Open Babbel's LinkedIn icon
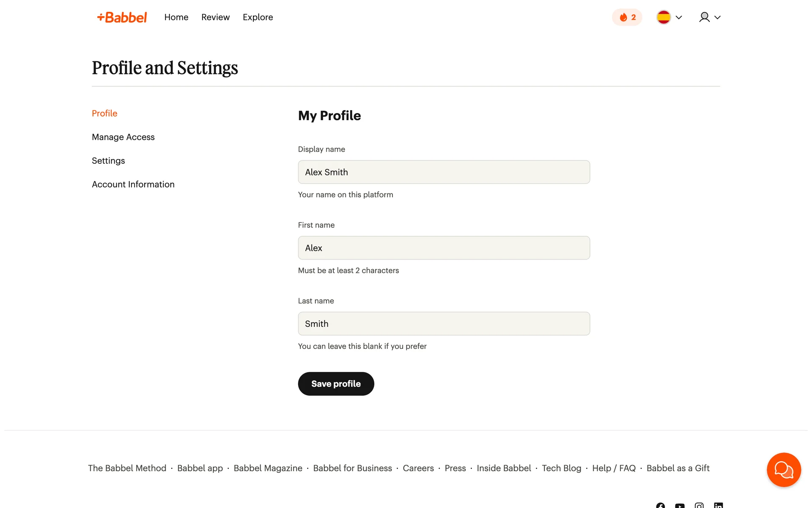The height and width of the screenshot is (508, 812). [x=718, y=505]
